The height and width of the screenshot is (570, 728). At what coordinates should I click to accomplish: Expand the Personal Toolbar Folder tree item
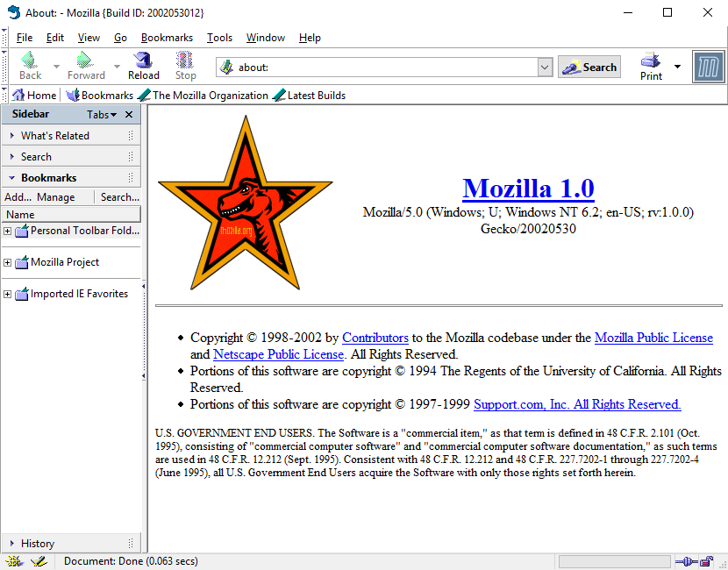(x=8, y=232)
